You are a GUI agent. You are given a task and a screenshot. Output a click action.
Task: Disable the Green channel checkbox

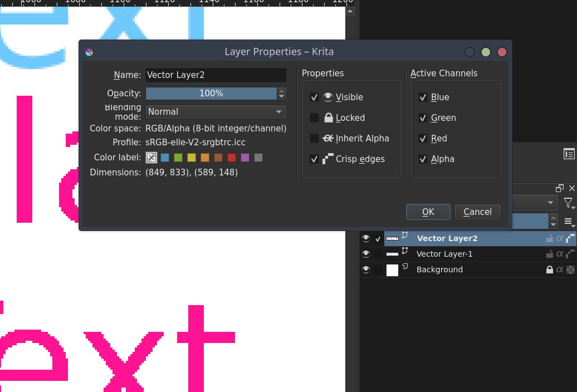click(423, 117)
